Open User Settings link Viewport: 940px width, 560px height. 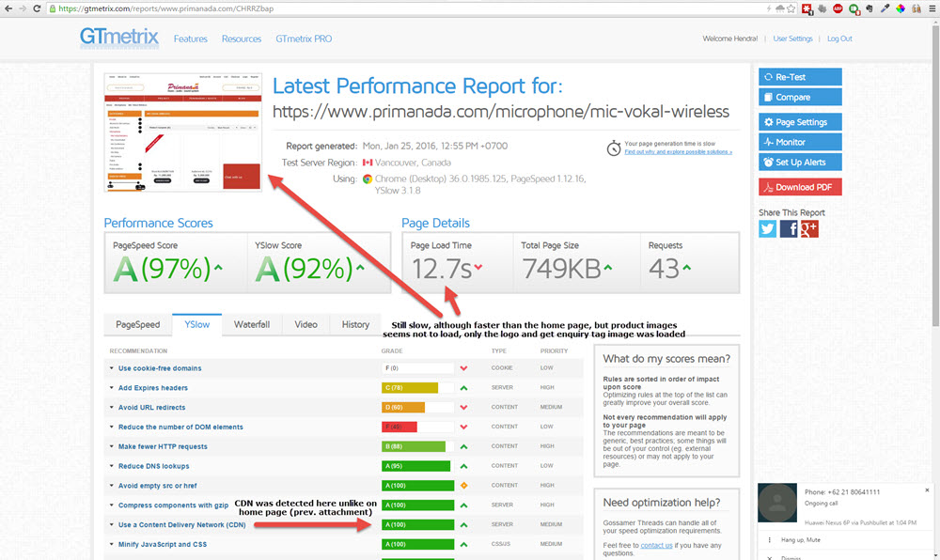point(792,39)
